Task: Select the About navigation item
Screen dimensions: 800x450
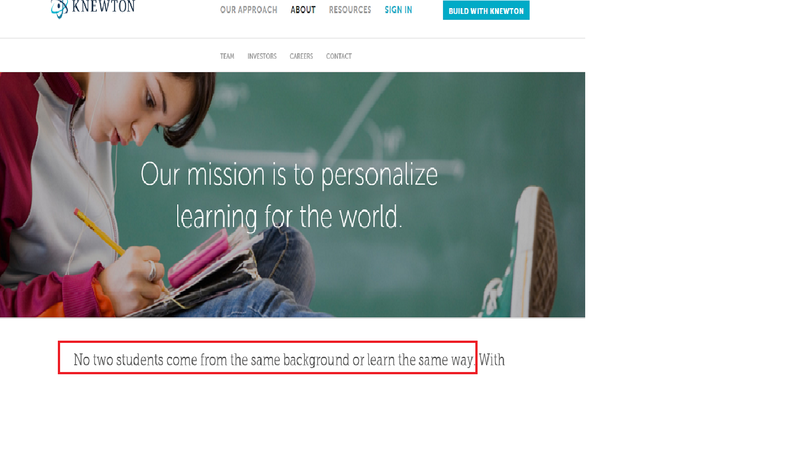Action: (303, 10)
